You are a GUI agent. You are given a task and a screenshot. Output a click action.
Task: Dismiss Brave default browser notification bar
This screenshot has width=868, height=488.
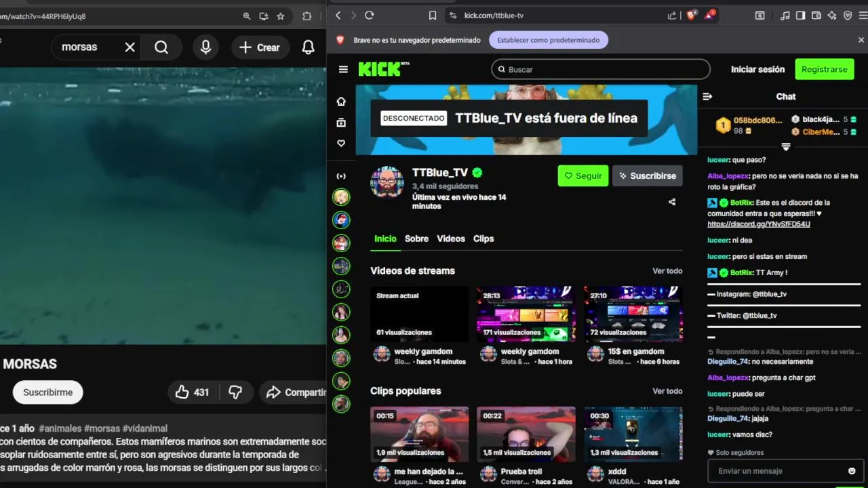tap(861, 40)
